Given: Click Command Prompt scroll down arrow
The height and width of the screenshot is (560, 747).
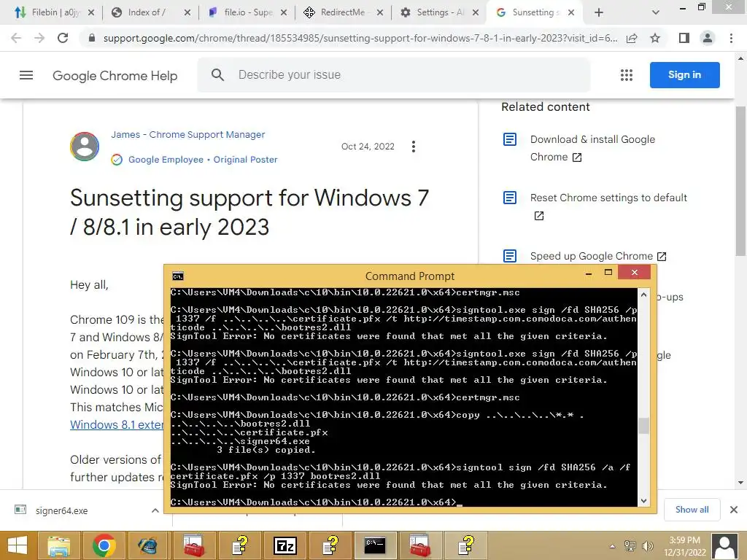Looking at the screenshot, I should coord(643,501).
